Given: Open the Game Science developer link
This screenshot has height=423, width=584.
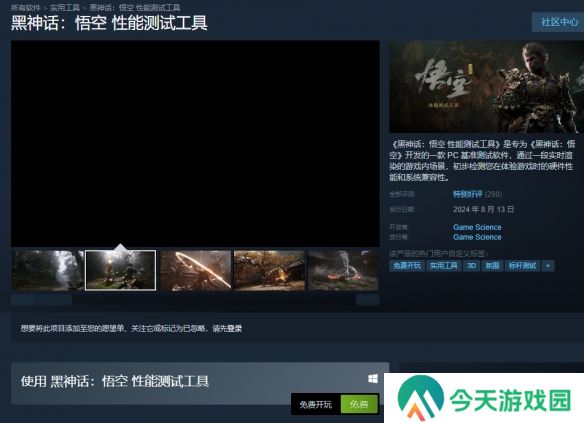Looking at the screenshot, I should [x=477, y=227].
